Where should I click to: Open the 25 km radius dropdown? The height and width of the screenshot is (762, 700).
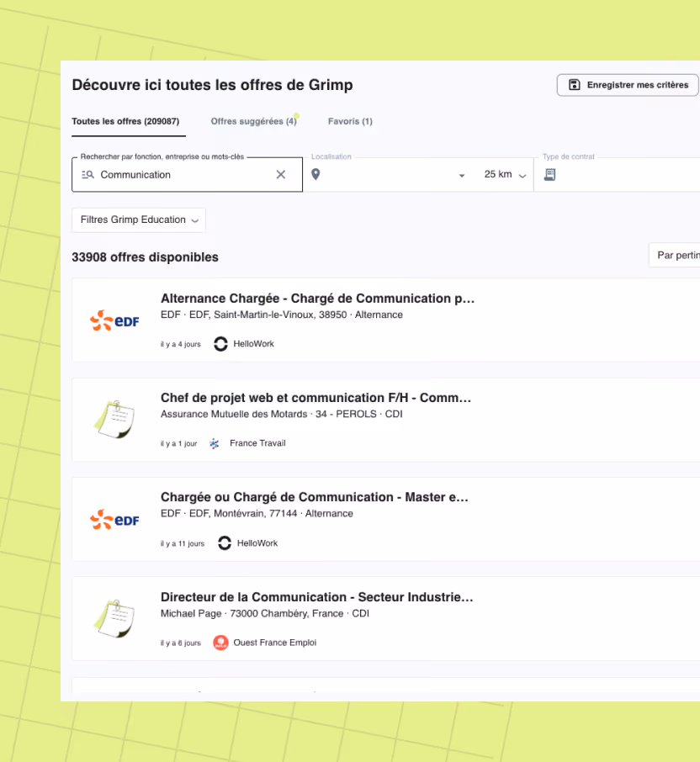coord(506,174)
